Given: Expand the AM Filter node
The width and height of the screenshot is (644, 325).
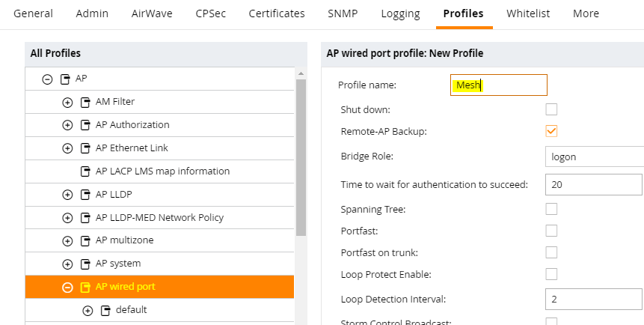Looking at the screenshot, I should point(67,102).
